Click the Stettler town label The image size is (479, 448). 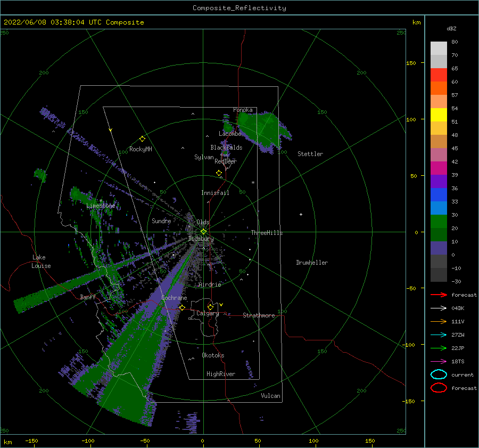(x=310, y=154)
